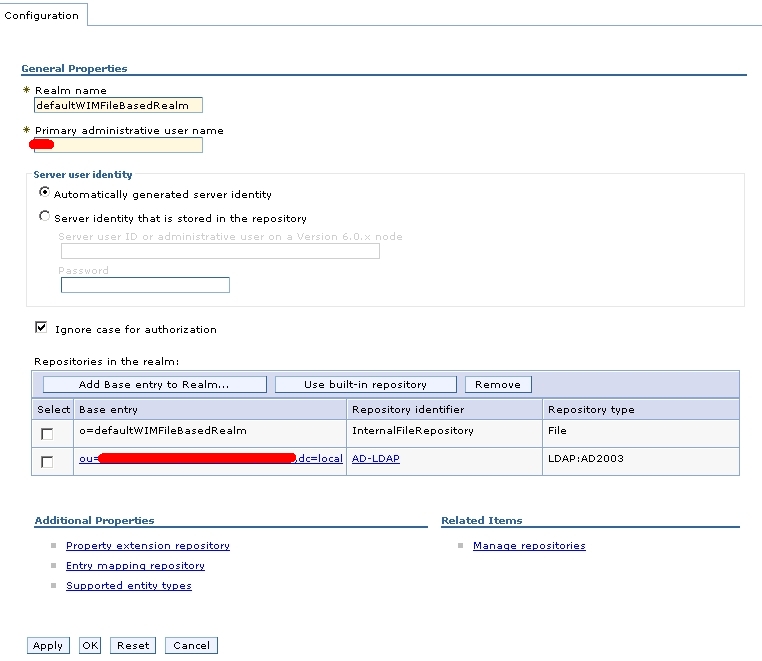
Task: Click the OK button
Action: tap(90, 645)
